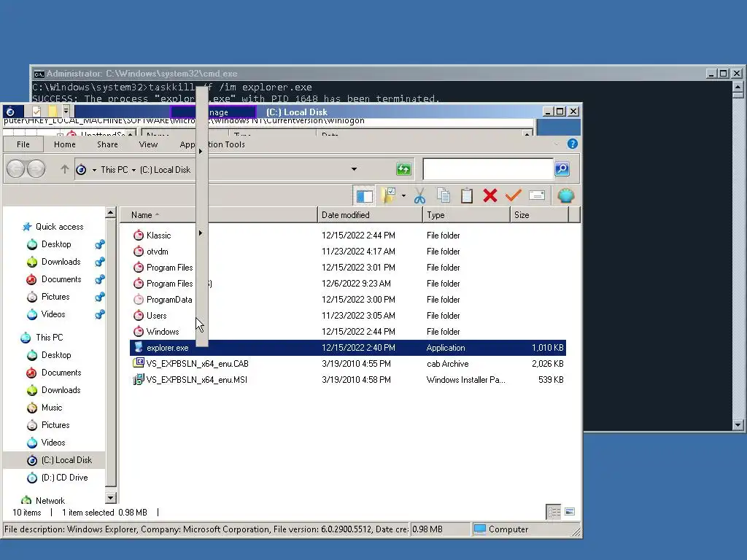The width and height of the screenshot is (747, 560).
Task: Open the quick access toolbar customize dropdown
Action: tap(66, 112)
